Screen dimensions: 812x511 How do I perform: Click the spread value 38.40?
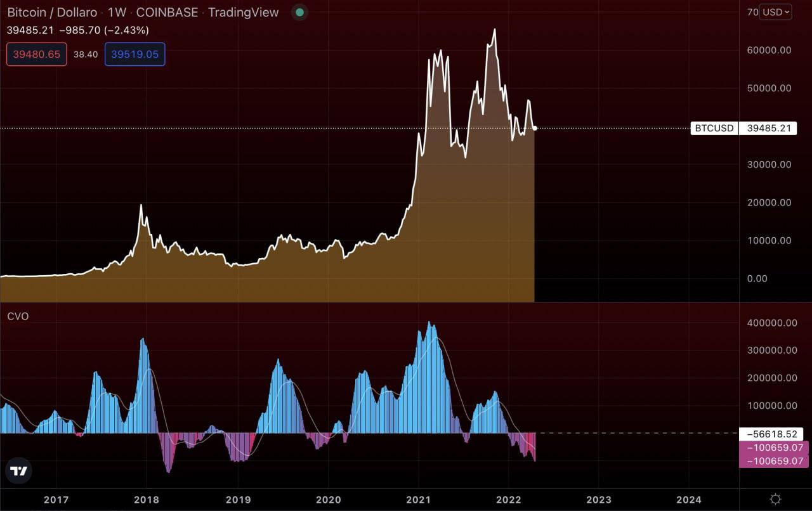click(x=86, y=55)
